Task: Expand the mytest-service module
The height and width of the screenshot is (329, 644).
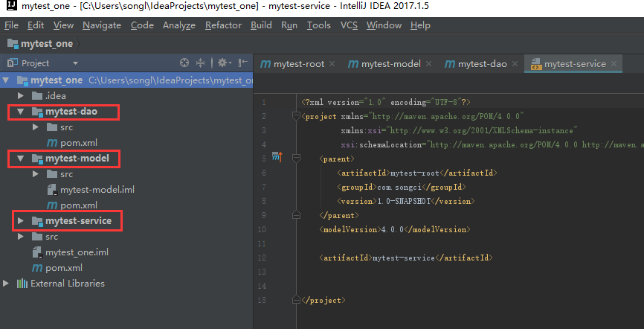Action: pos(21,221)
